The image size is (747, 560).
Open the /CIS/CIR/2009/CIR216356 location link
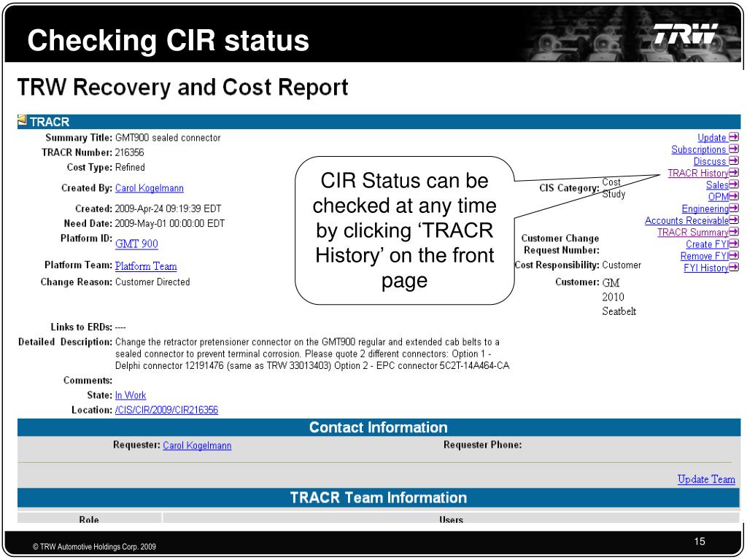click(166, 410)
